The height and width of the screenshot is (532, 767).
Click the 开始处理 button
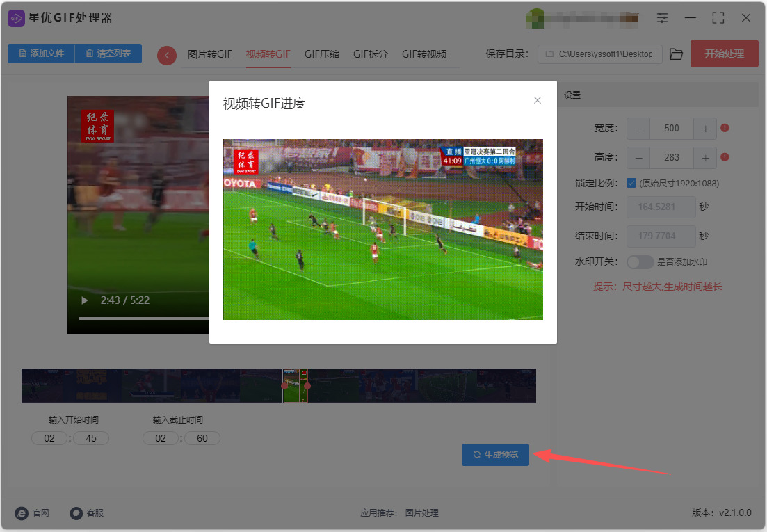[724, 54]
